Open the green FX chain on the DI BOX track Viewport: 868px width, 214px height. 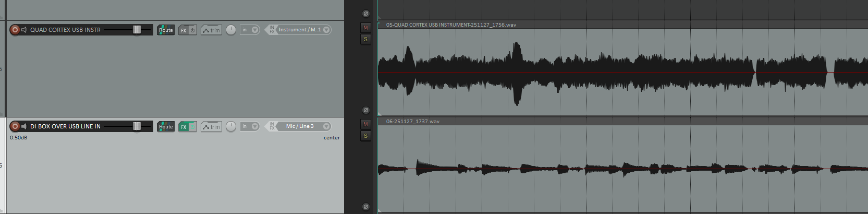184,127
